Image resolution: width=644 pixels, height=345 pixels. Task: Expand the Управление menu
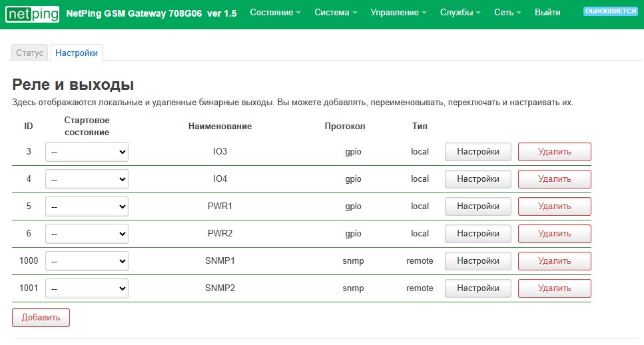pos(398,13)
